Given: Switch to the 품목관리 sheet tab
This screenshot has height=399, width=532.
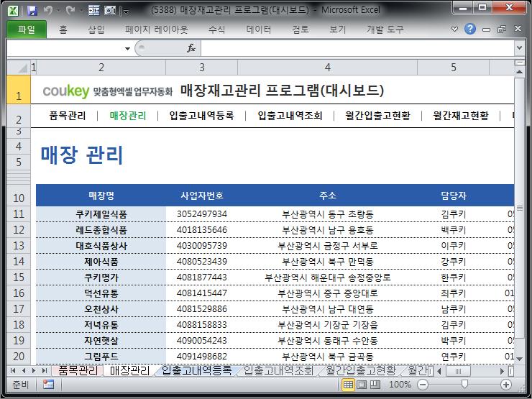Looking at the screenshot, I should [x=78, y=370].
